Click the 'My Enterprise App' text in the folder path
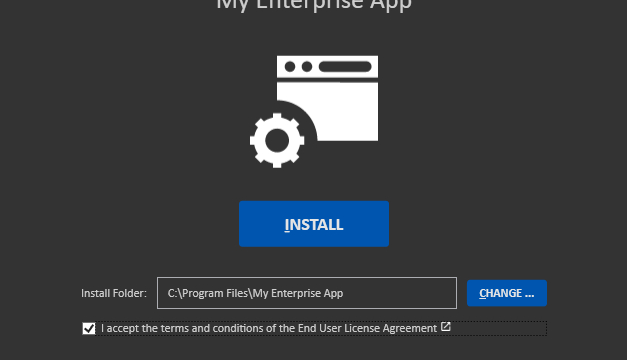This screenshot has height=360, width=627. coord(298,293)
